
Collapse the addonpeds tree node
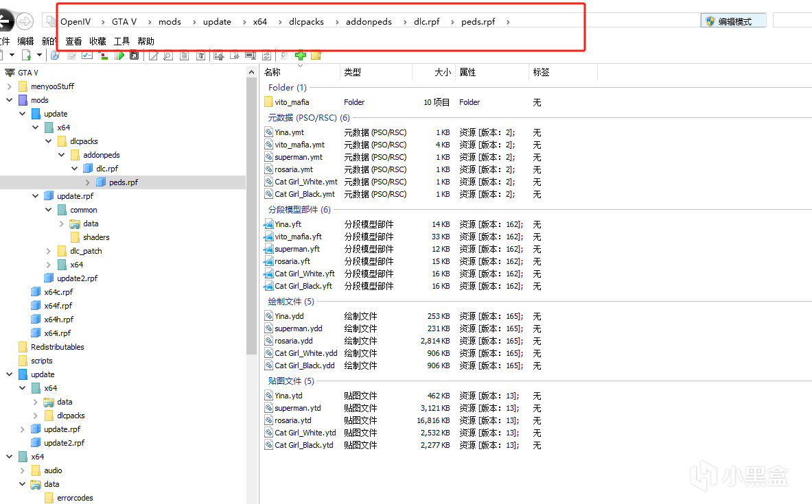pyautogui.click(x=62, y=155)
